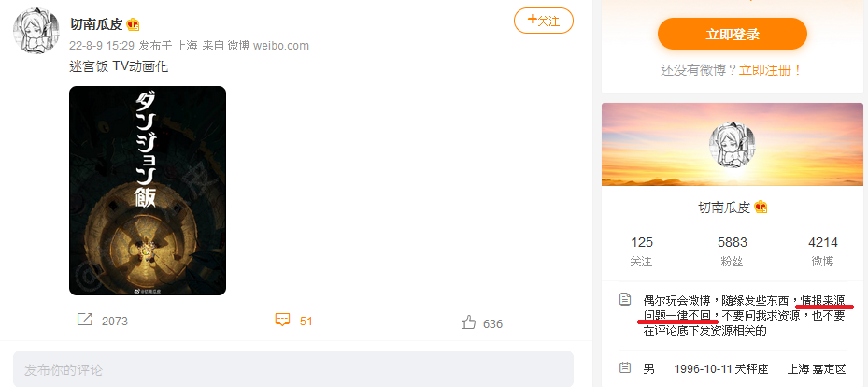Follow the user with +关注 button

click(544, 21)
